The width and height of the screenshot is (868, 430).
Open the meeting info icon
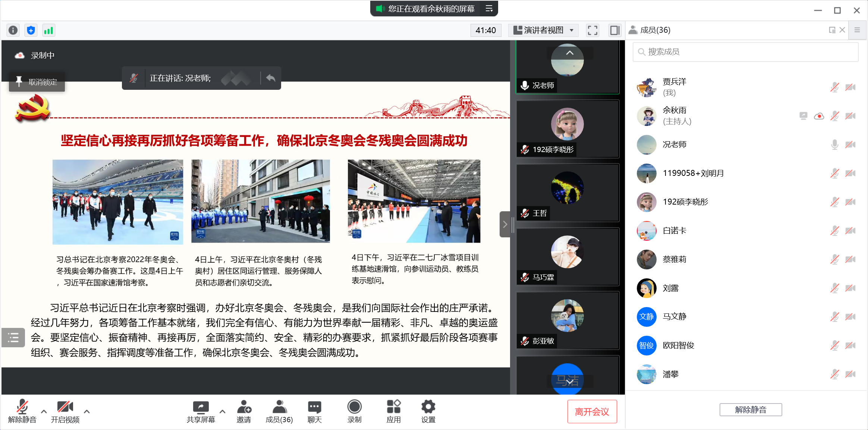click(13, 30)
